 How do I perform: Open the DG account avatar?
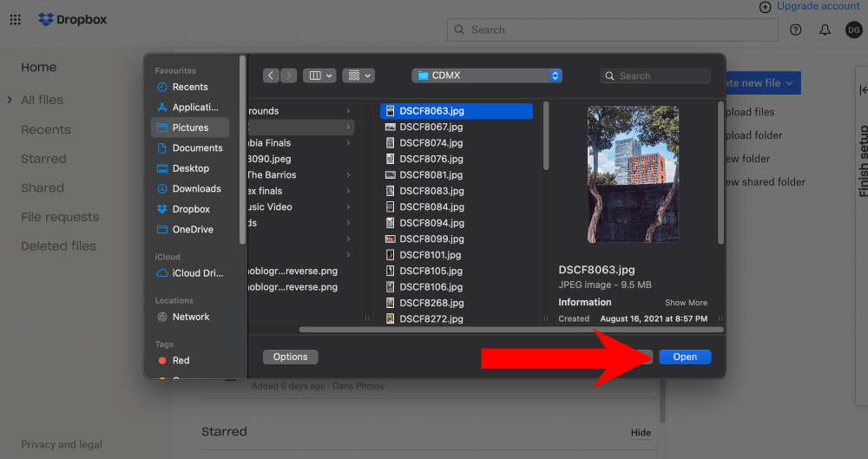[x=853, y=30]
